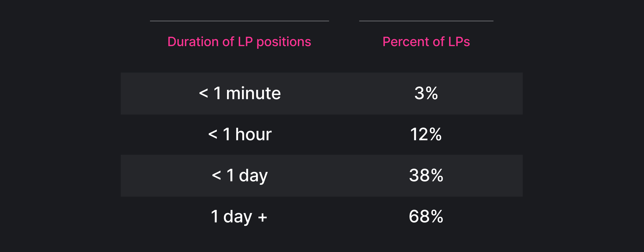Click the less-than symbol before '1 minute'

click(x=203, y=94)
